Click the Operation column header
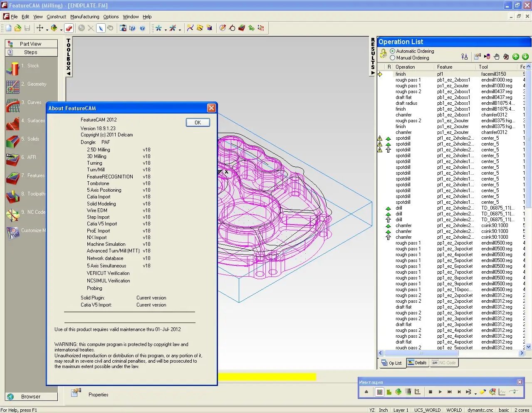The height and width of the screenshot is (413, 532). (x=413, y=67)
